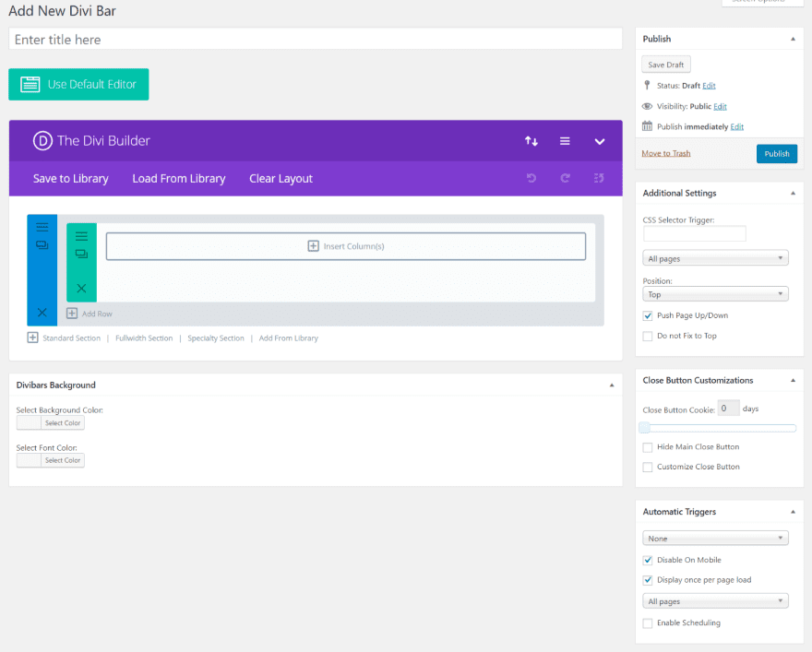The image size is (812, 652).
Task: Click the publish calendar icon
Action: tap(648, 126)
